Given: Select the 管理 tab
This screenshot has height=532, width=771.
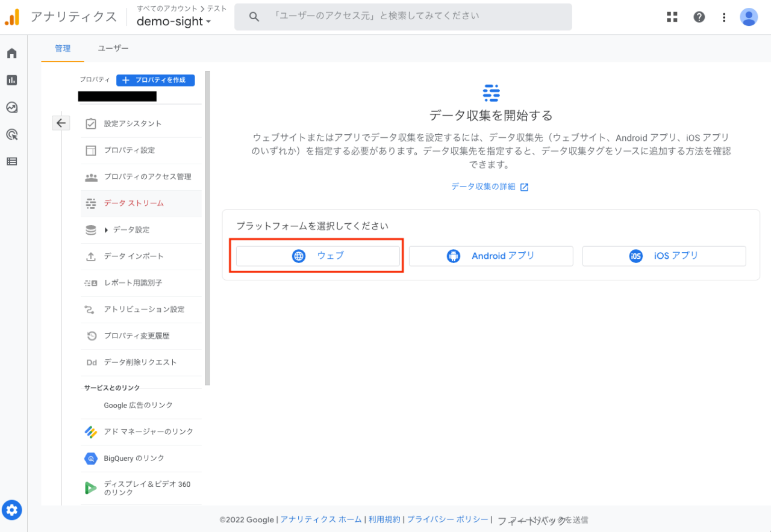Looking at the screenshot, I should coord(63,48).
